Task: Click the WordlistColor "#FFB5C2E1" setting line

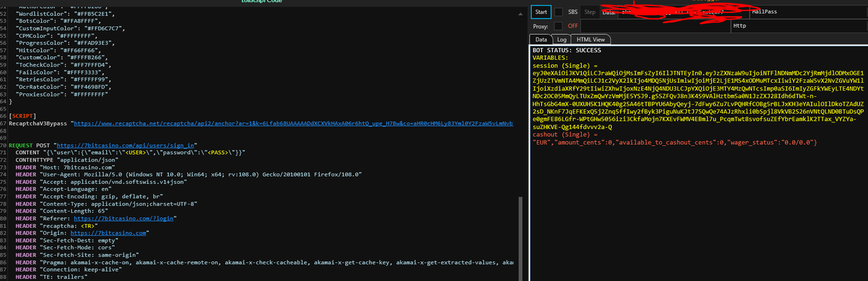Action: [x=64, y=14]
